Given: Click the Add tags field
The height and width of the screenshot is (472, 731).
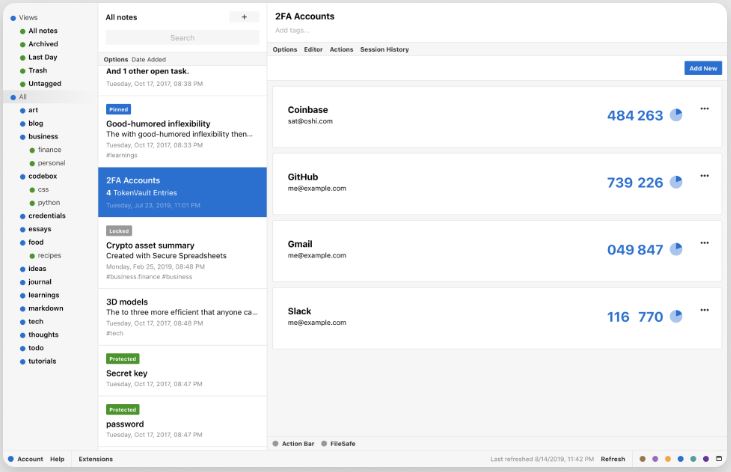Looking at the screenshot, I should [x=292, y=30].
